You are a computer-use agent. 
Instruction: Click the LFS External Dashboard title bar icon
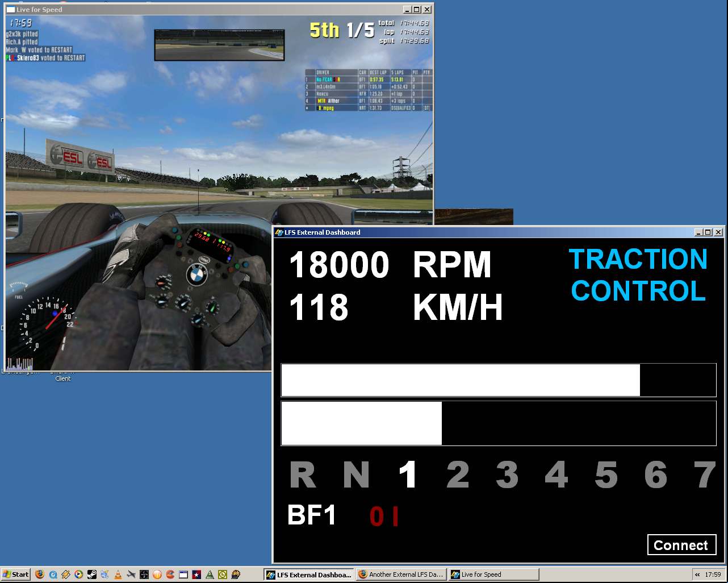tap(279, 232)
